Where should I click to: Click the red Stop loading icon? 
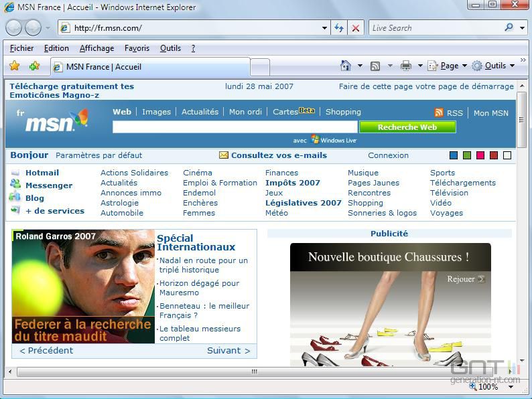(x=356, y=28)
